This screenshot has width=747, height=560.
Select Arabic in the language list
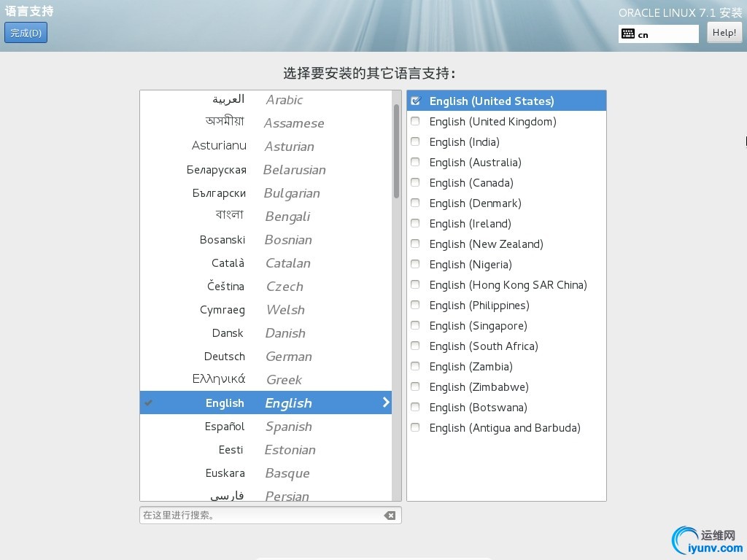click(x=266, y=100)
